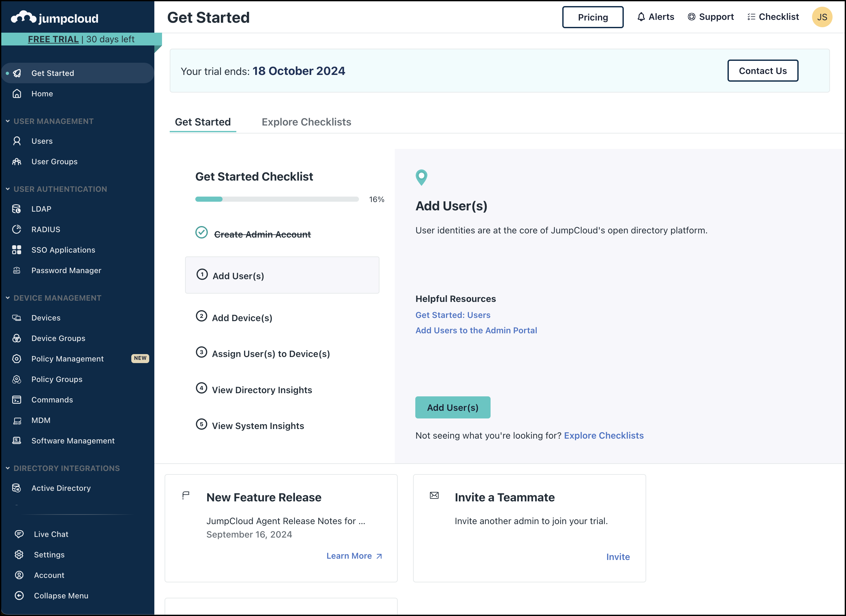Collapse the User Management section
Screen dimensions: 846x616
pos(7,121)
